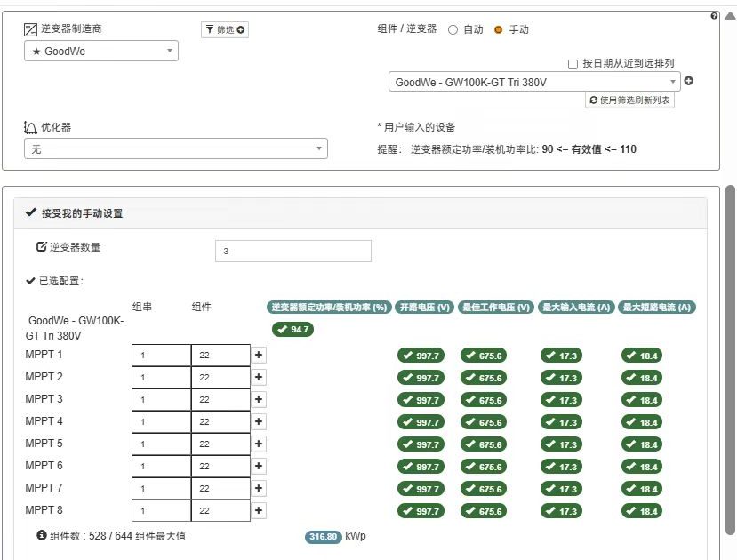737x560 pixels.
Task: Add a row with MPPT 1 plus button
Action: [259, 355]
